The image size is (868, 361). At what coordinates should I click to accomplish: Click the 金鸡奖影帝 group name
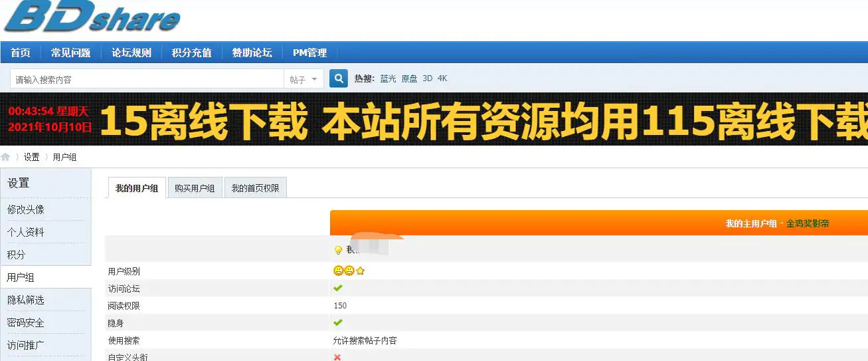pyautogui.click(x=808, y=223)
